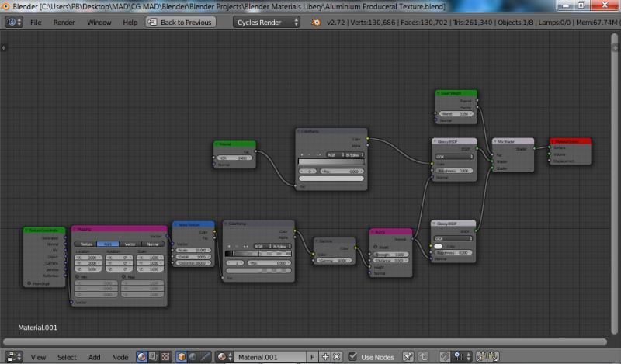
Task: Open the Cycles Render engine dropdown
Action: click(x=267, y=23)
